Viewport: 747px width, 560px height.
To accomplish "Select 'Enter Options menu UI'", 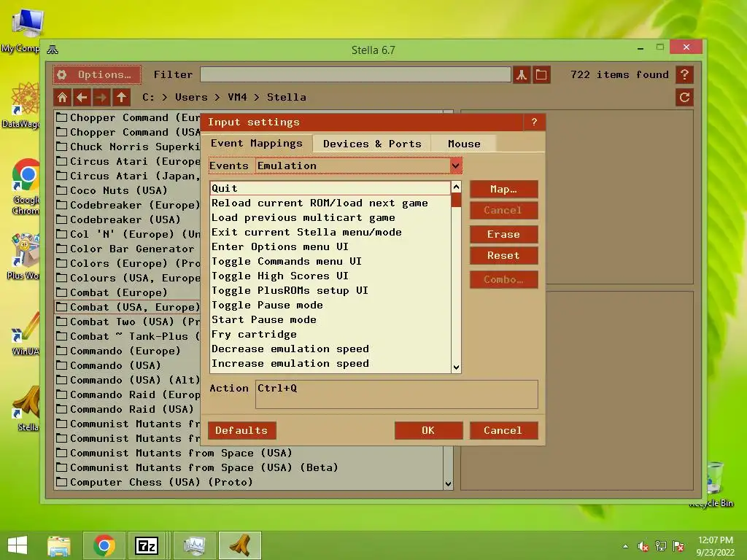I will coord(330,246).
